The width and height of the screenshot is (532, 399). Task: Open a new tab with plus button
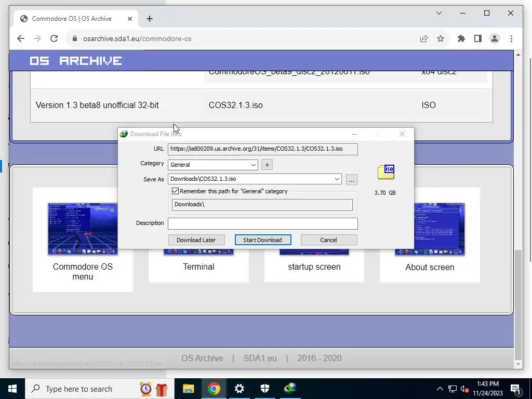click(x=150, y=19)
